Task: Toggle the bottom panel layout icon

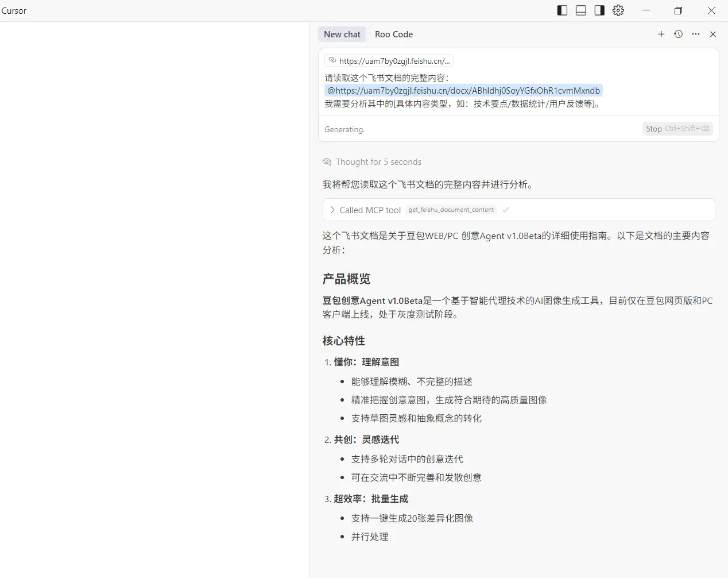Action: click(x=581, y=10)
